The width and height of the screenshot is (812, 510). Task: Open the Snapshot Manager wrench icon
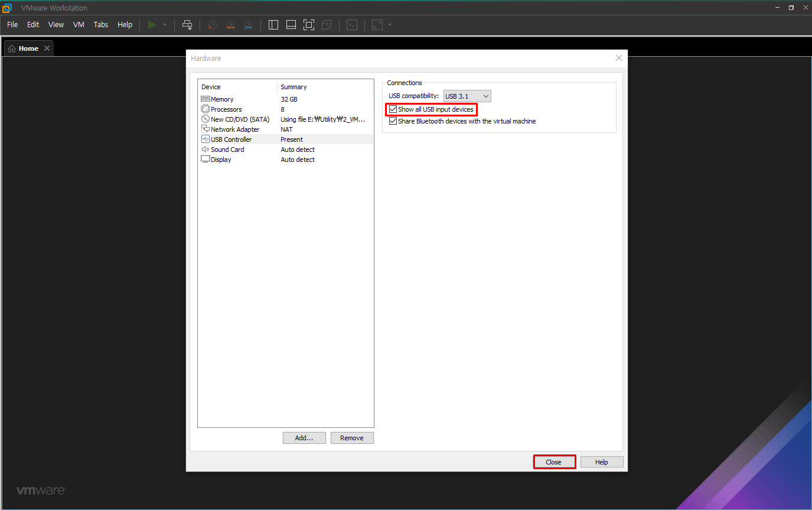point(248,25)
